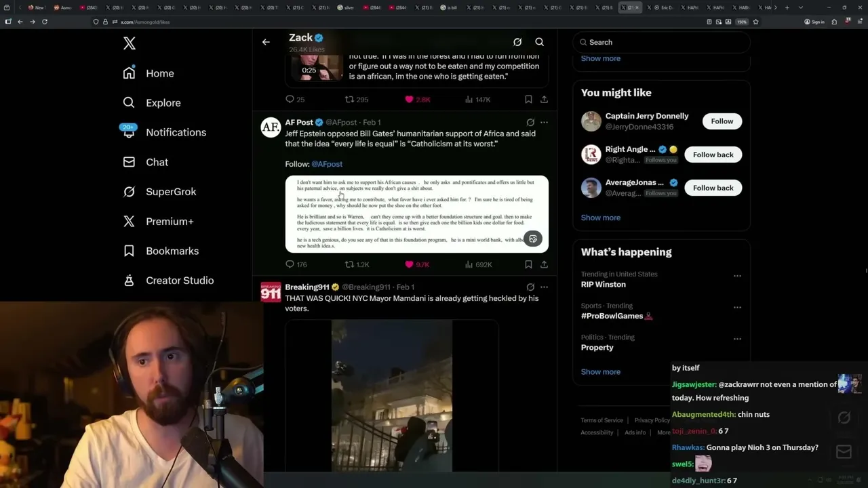Screen dimensions: 868x488
Task: Unlike the tweet with 2.8K likes
Action: tap(417, 100)
